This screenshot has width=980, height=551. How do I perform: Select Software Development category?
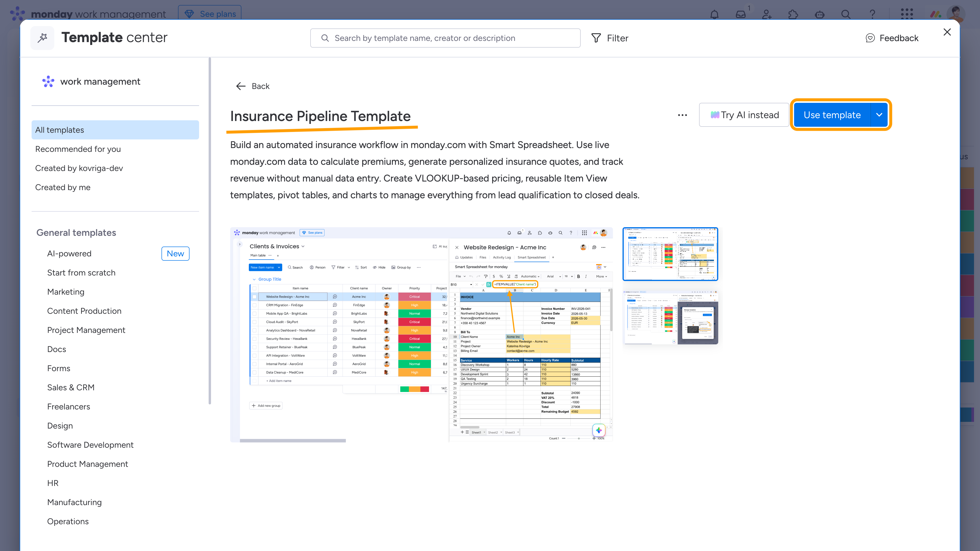(x=90, y=445)
